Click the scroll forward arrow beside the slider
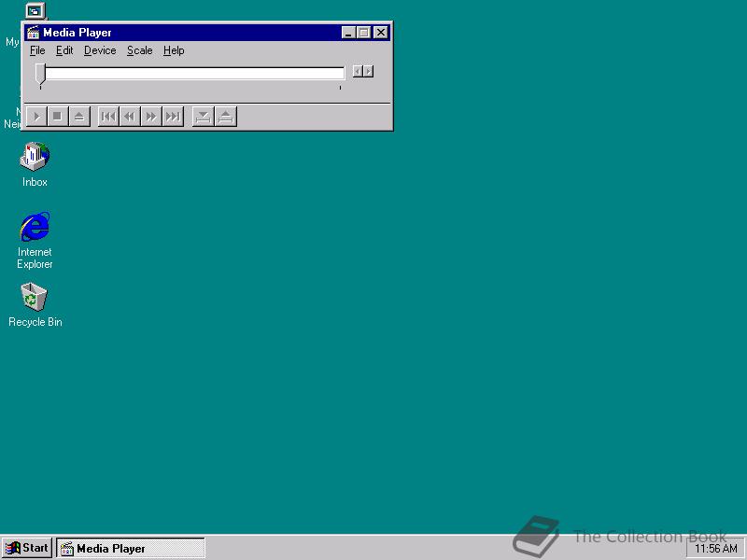Image resolution: width=747 pixels, height=560 pixels. 368,72
